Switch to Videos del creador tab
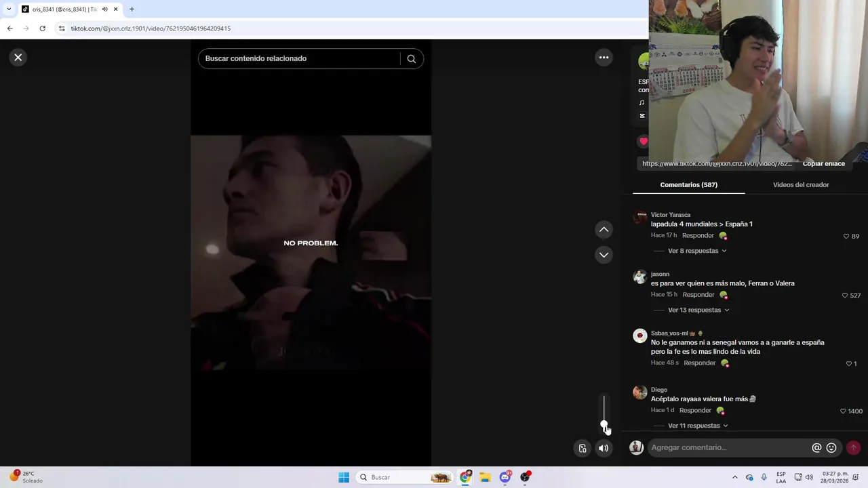The width and height of the screenshot is (868, 488). [801, 185]
